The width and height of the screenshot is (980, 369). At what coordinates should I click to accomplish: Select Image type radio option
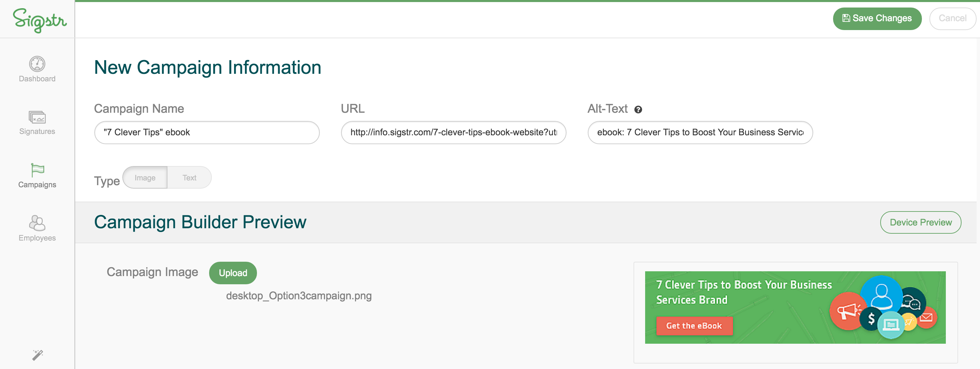[x=145, y=178]
